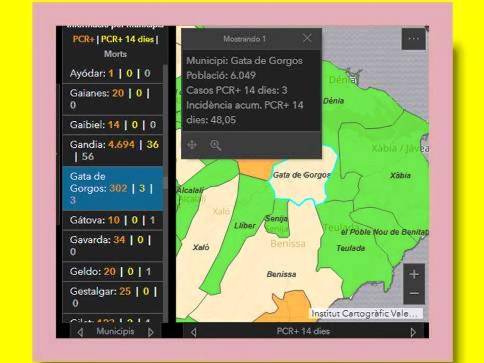Open the three-dots options menu on map
This screenshot has height=363, width=484.
pos(414,39)
